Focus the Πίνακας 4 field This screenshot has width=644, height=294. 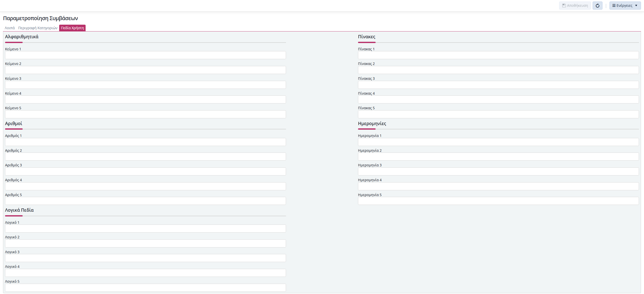498,99
